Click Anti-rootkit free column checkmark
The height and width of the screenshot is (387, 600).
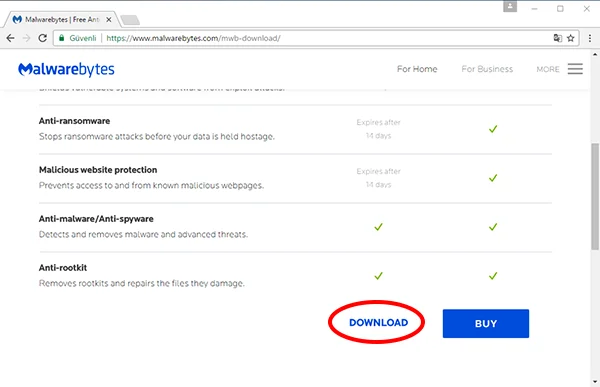[x=378, y=276]
